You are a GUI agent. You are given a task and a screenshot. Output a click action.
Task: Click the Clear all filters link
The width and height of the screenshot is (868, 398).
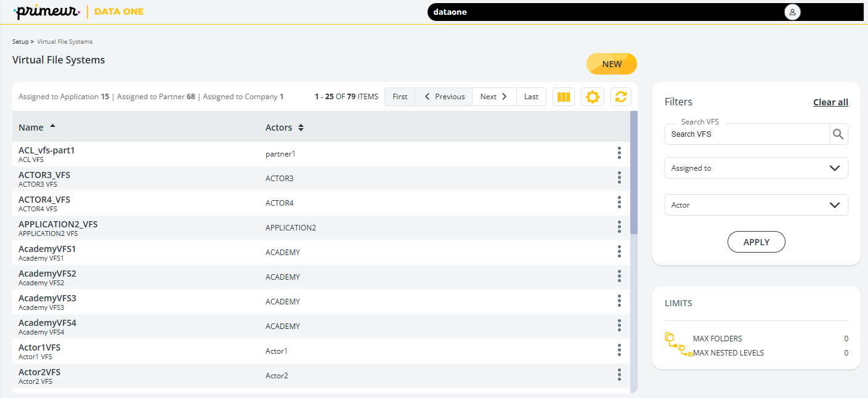pyautogui.click(x=830, y=102)
